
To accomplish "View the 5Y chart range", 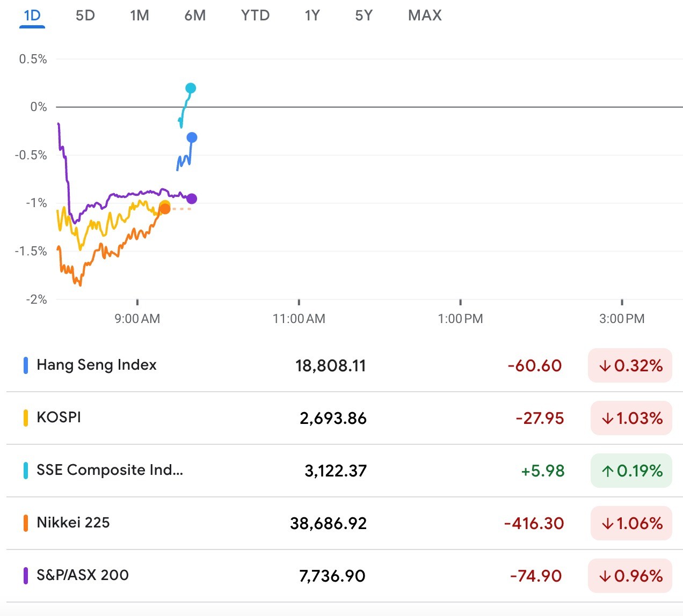I will [x=364, y=16].
